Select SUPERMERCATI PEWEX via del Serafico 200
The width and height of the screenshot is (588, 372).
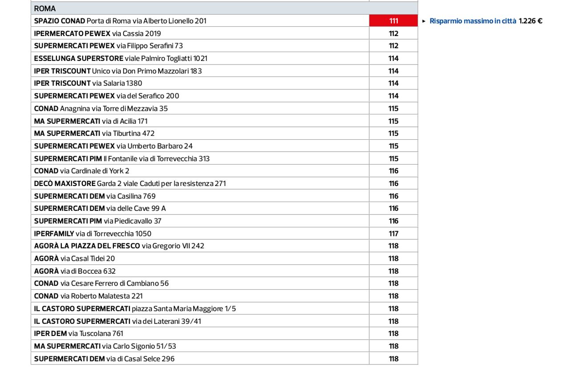(224, 96)
